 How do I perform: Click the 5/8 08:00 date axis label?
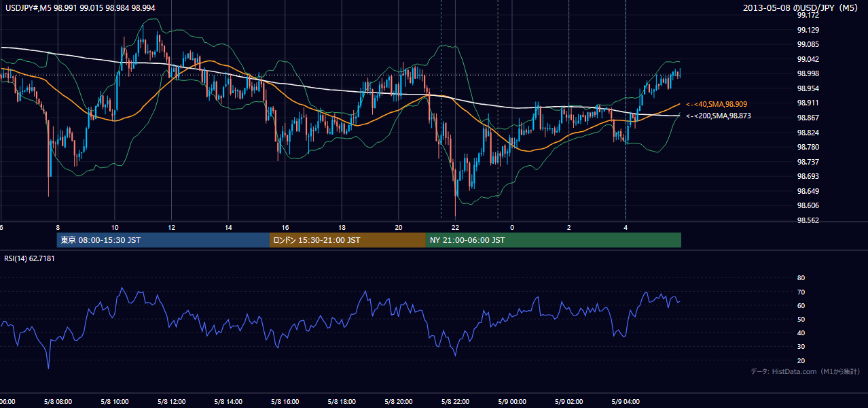(58, 402)
